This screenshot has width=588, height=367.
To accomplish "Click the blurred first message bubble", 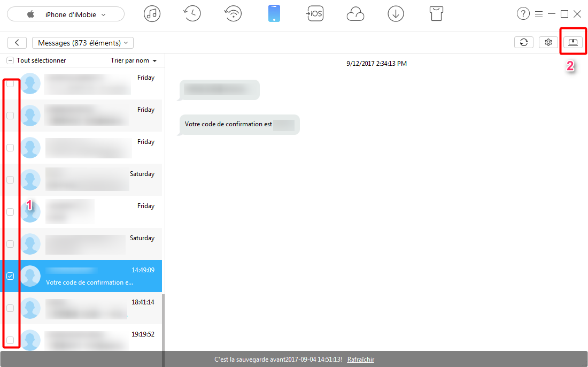I will click(x=219, y=90).
